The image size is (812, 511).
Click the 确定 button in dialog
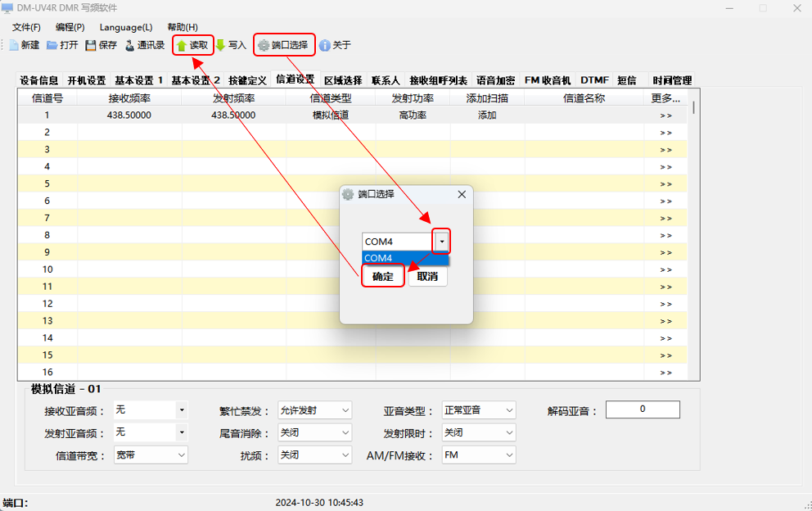click(383, 277)
